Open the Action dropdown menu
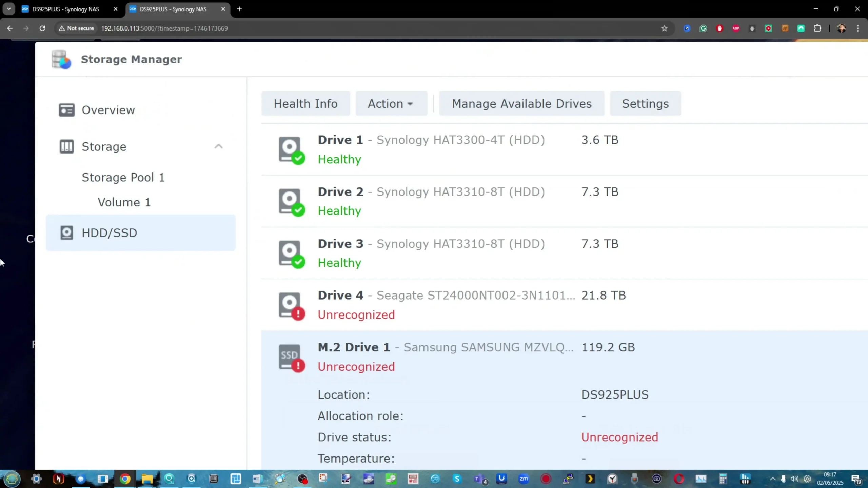868x488 pixels. 391,103
